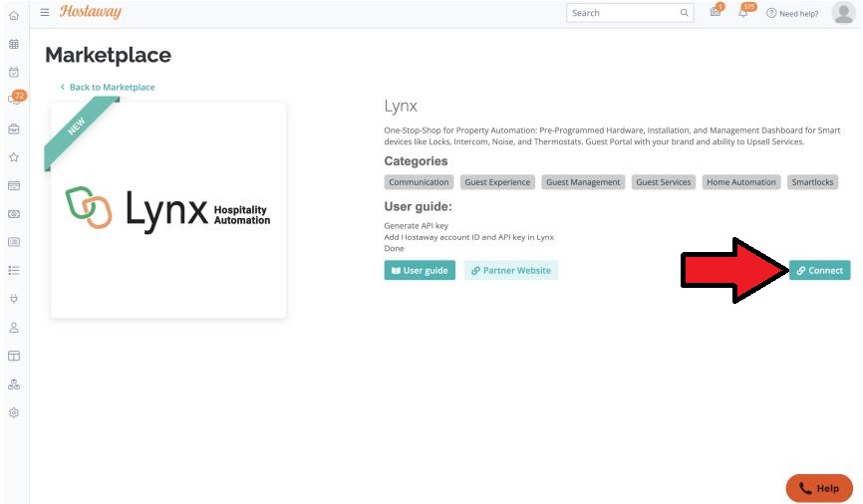The width and height of the screenshot is (863, 504).
Task: Select the Guest Management category tag
Action: 583,182
